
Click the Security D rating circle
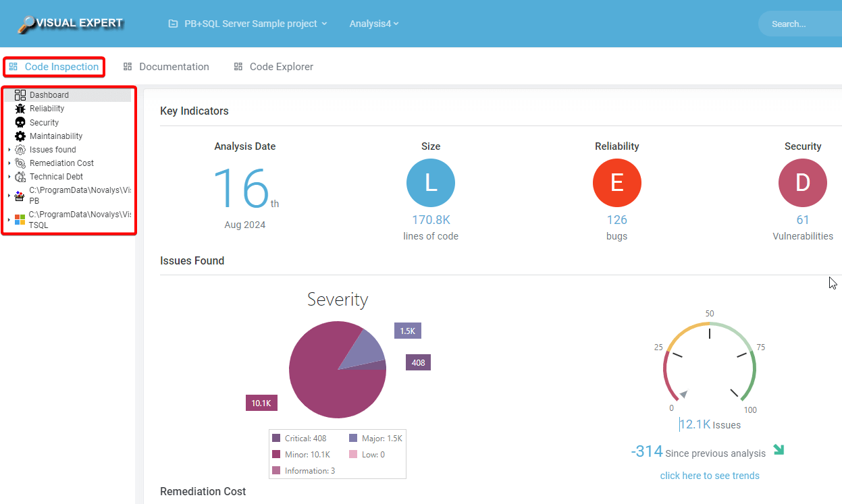pos(803,183)
